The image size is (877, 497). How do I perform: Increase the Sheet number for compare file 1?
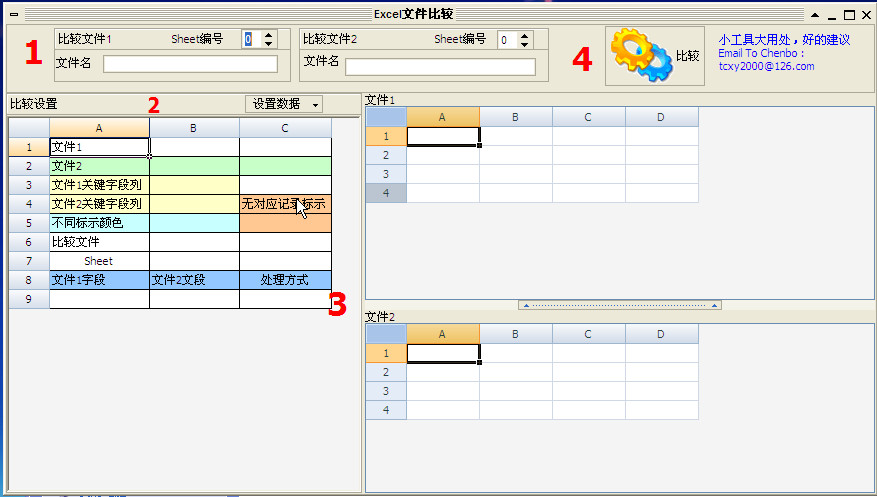[269, 35]
